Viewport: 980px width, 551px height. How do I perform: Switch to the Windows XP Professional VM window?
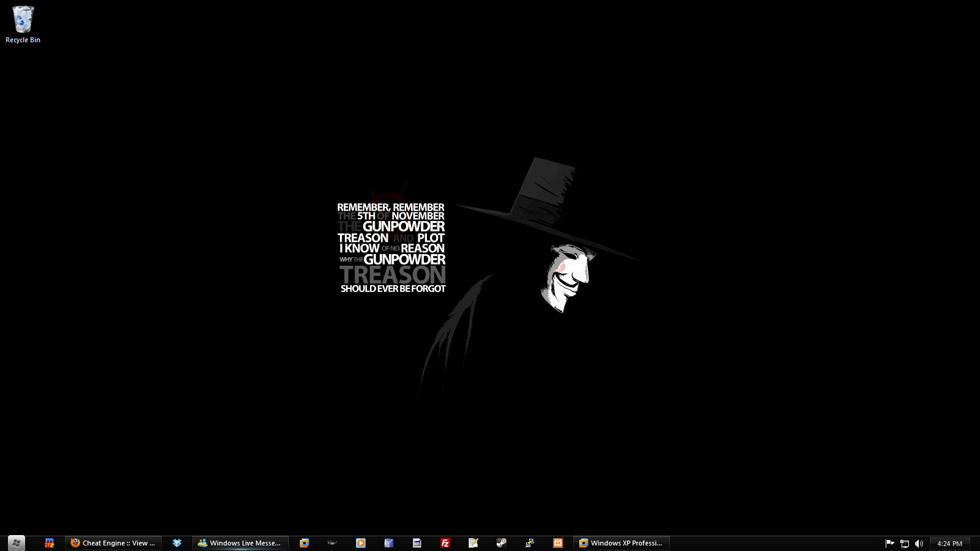(x=621, y=543)
